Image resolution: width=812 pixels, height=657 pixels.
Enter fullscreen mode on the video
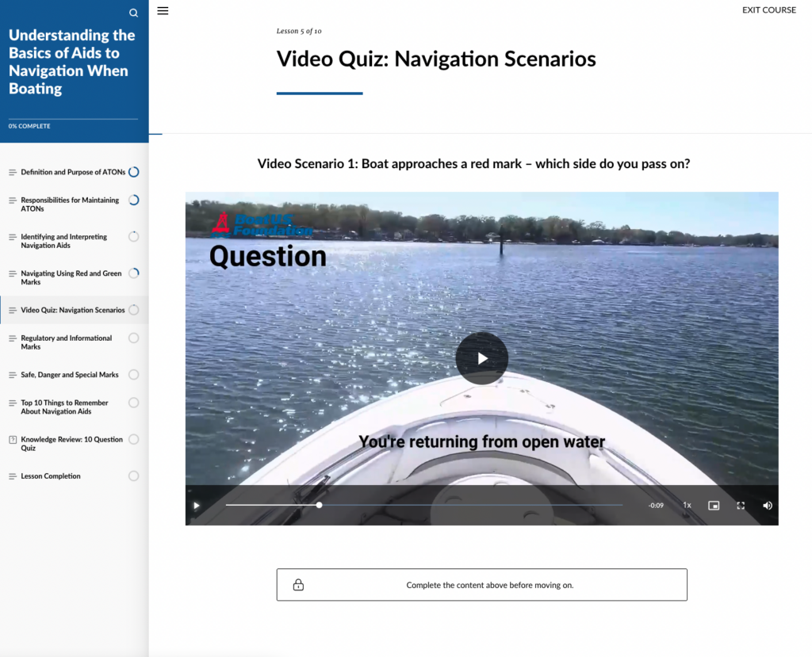741,506
